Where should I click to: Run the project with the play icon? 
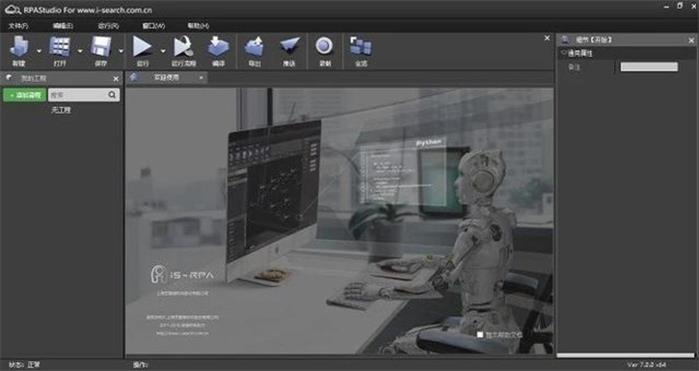142,46
